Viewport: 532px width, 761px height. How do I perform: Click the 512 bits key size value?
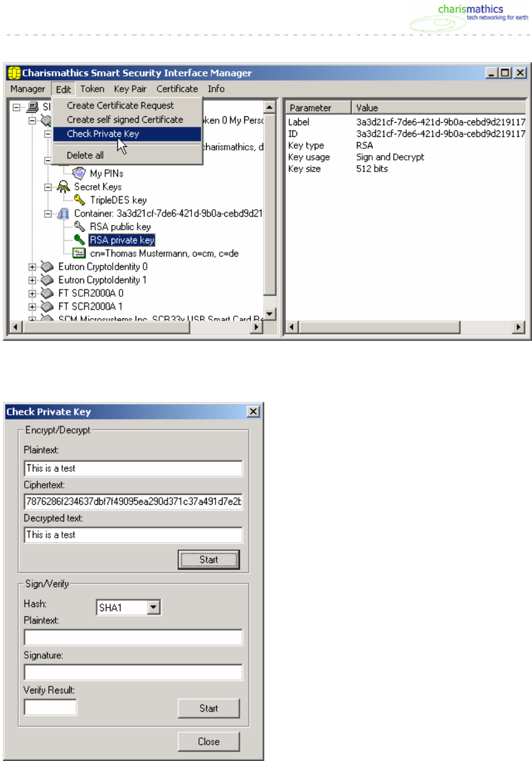pyautogui.click(x=372, y=169)
